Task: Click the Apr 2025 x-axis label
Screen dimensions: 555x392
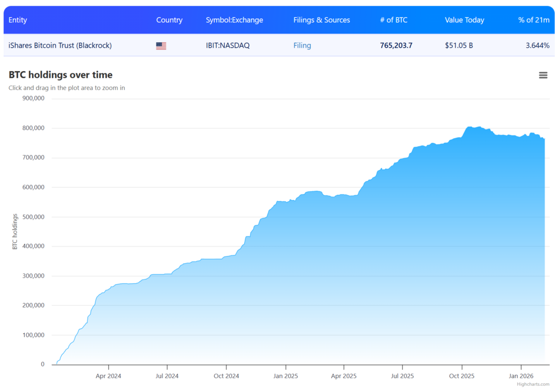Action: [344, 376]
